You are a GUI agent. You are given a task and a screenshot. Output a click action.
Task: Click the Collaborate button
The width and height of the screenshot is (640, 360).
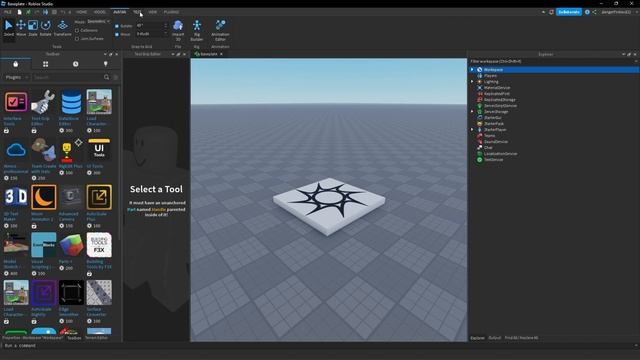569,12
